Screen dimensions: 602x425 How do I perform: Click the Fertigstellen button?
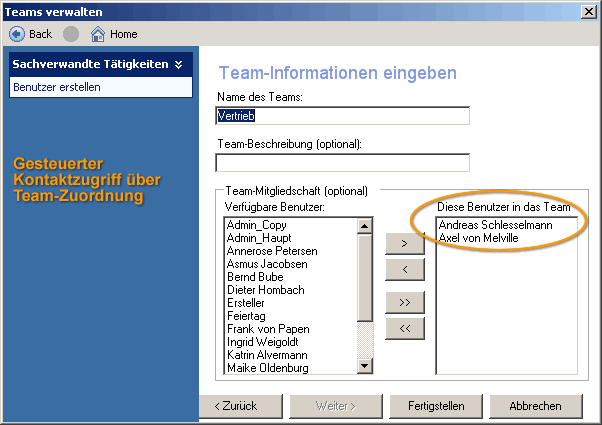(436, 406)
